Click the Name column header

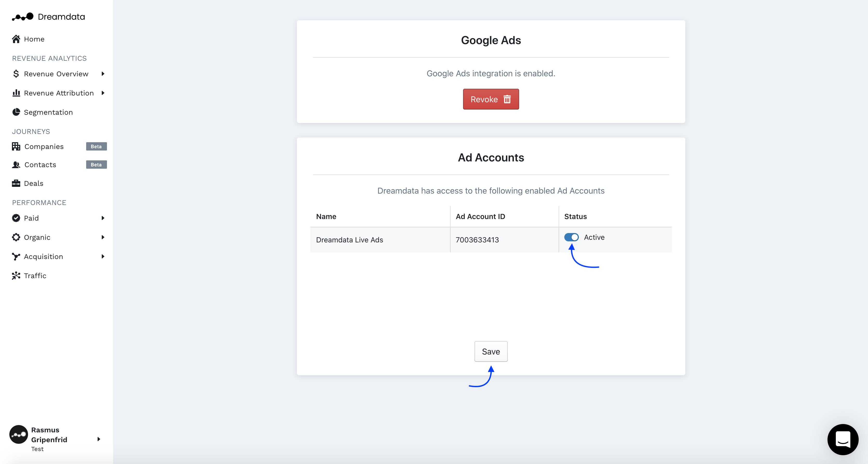click(326, 216)
